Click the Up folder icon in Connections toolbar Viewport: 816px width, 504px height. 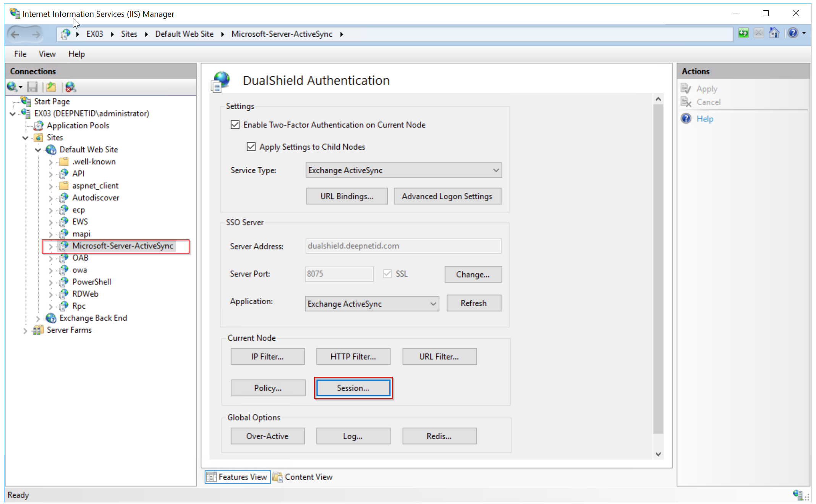pos(51,87)
